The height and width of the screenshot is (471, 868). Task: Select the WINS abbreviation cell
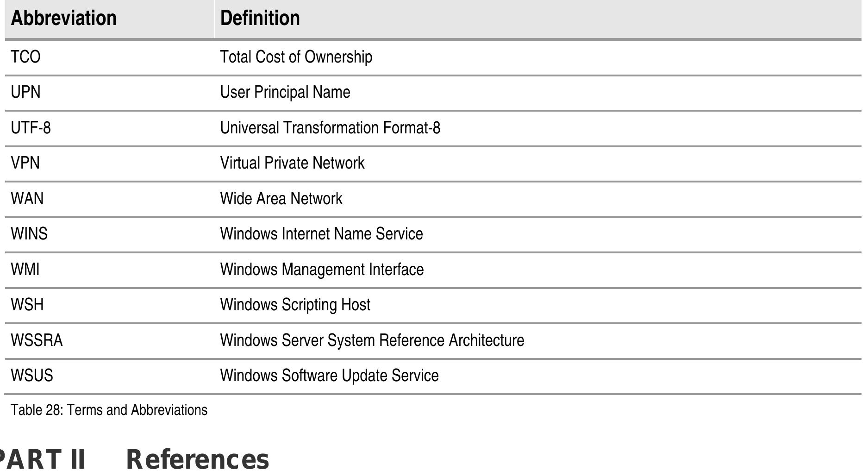coord(29,234)
